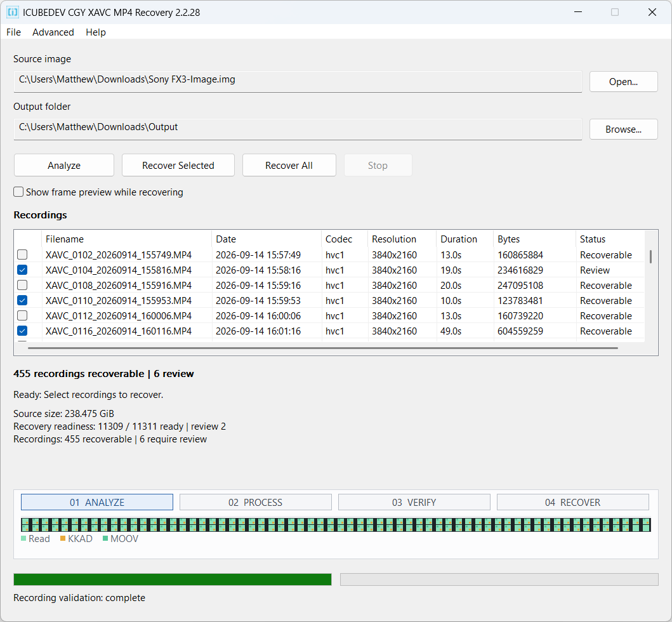
Task: Uncheck the XAVC_0110_20260914_155953.MP4 row checkbox
Action: 22,300
